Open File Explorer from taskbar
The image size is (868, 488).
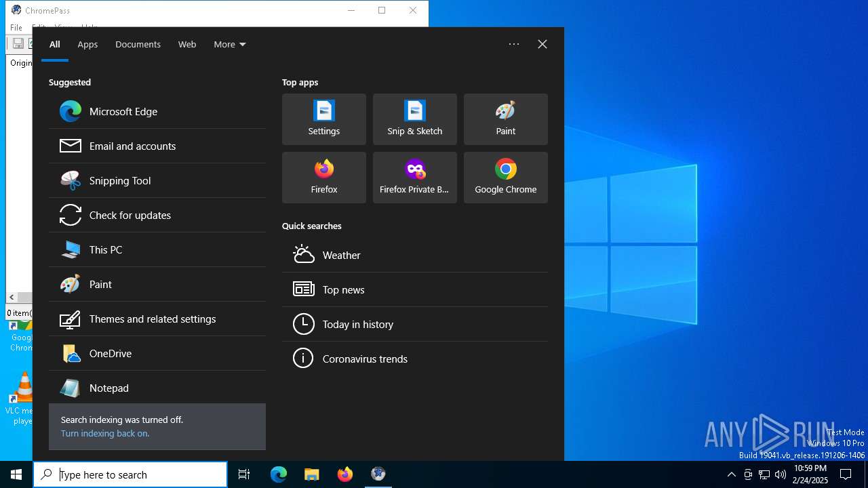[312, 474]
